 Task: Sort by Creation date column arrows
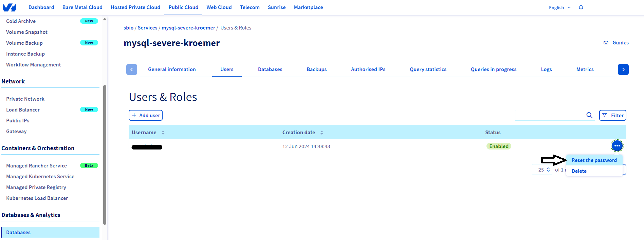pos(321,133)
